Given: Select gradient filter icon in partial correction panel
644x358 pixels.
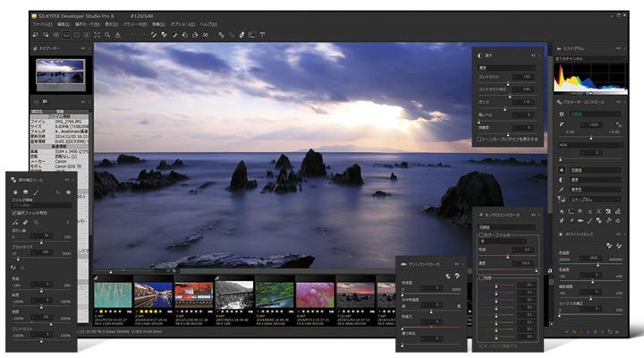Looking at the screenshot, I should click(x=25, y=192).
